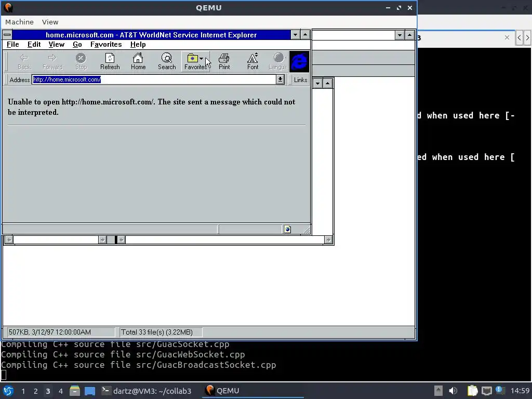Viewport: 532px width, 399px height.
Task: Click maximize arrow of background window title bar
Action: pyautogui.click(x=409, y=35)
